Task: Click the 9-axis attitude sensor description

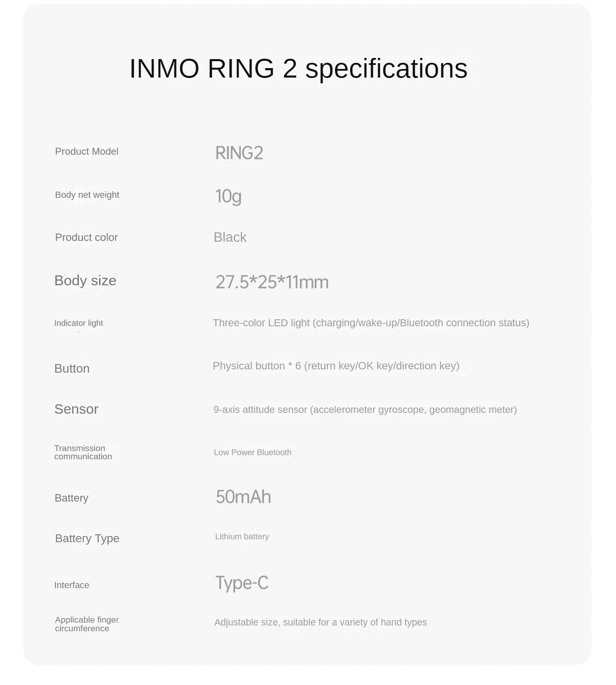Action: [365, 410]
